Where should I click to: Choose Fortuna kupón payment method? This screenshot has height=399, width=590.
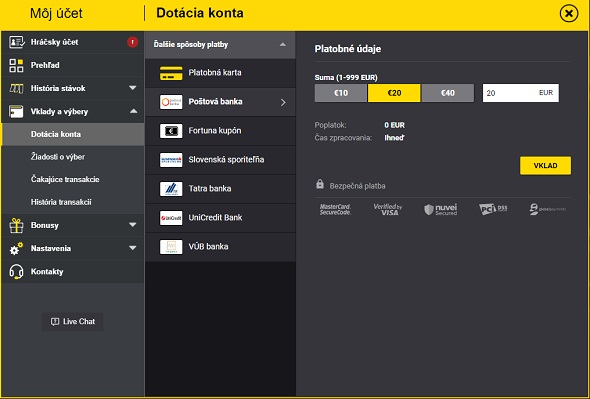(220, 131)
